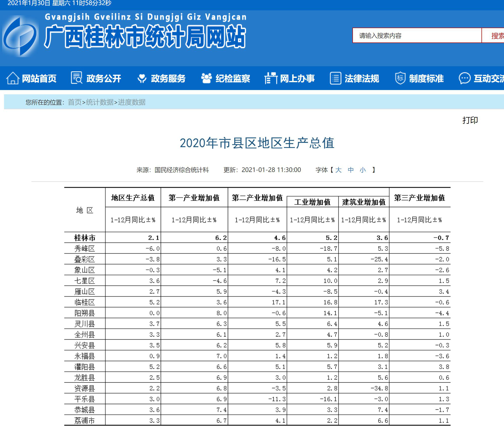Set font size to 大
Image resolution: width=504 pixels, height=438 pixels.
pos(338,170)
